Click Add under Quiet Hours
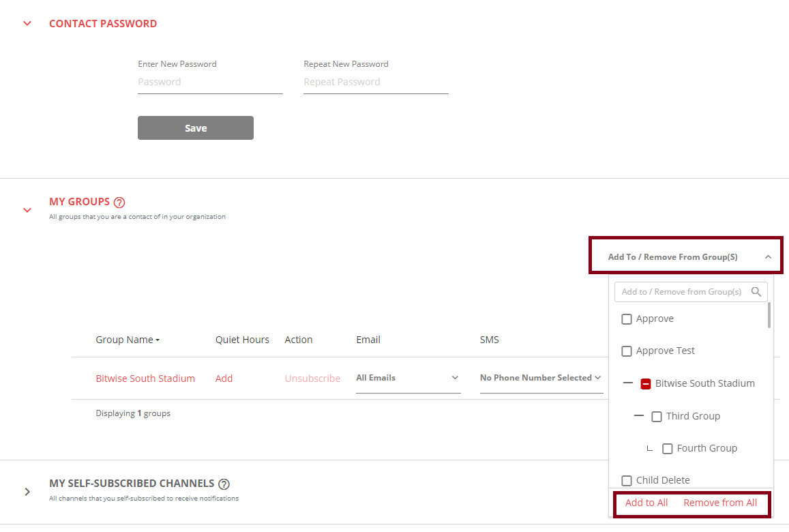789x532 pixels. 224,379
